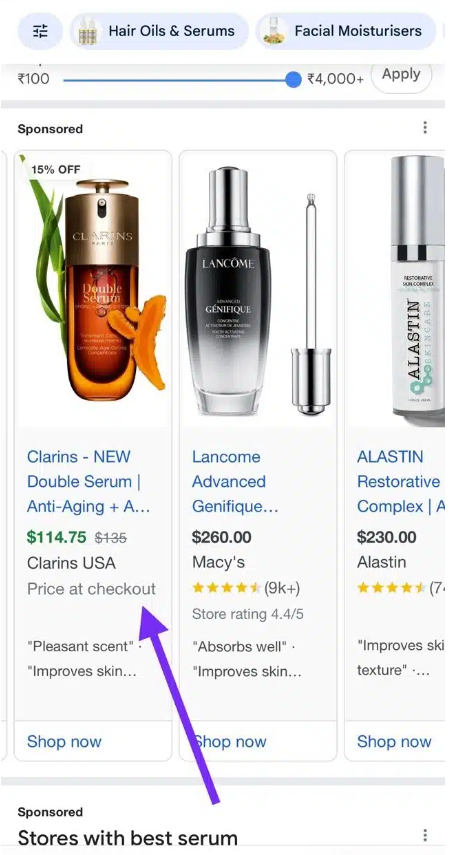
Task: Select Hair Oils & Serums chip
Action: (x=159, y=31)
